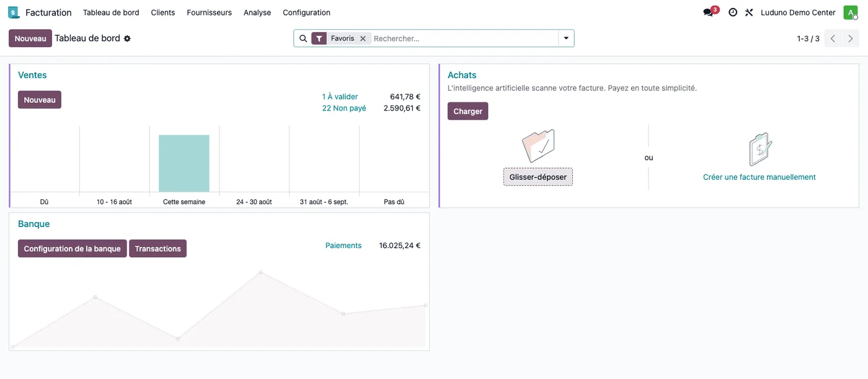Click the 10 - 16 août chart label

[x=114, y=202]
